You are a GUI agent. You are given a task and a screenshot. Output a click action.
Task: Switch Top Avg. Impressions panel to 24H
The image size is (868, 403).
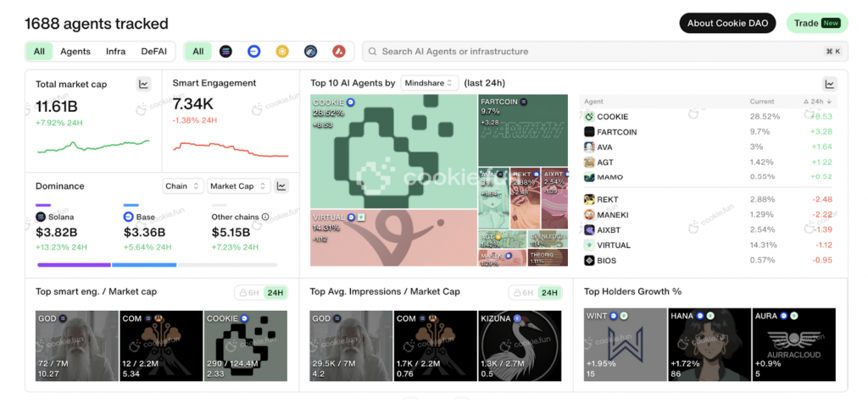click(549, 292)
